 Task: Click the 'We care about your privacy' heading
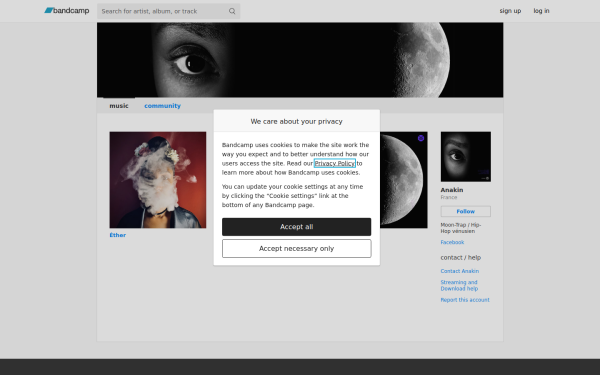296,121
